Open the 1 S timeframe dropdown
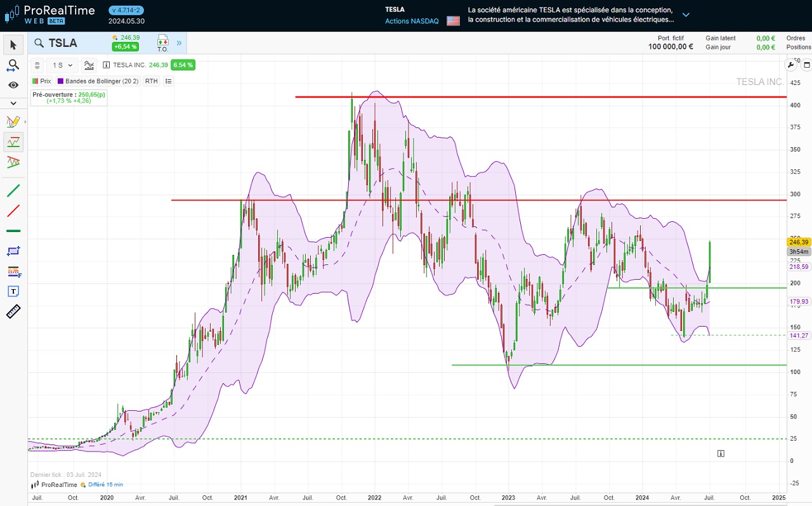812x506 pixels. (x=62, y=65)
